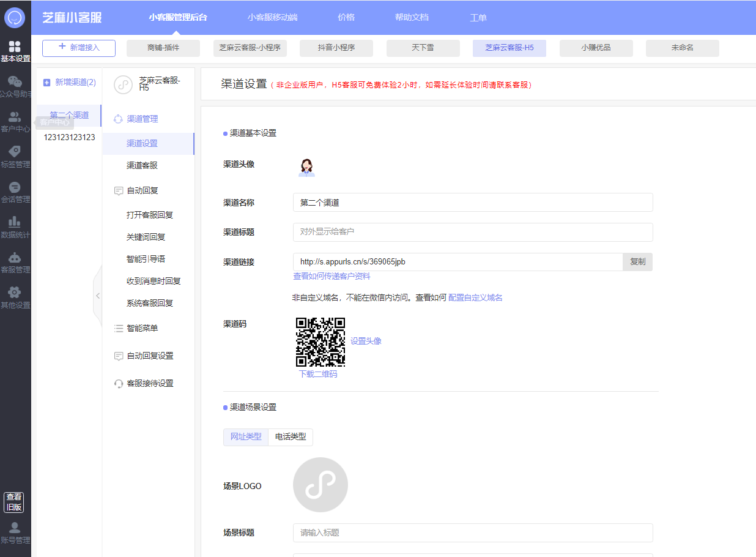Click the 芝麻云客服-H5 mini-program logo icon
Screen dimensions: 756x557
pos(123,84)
